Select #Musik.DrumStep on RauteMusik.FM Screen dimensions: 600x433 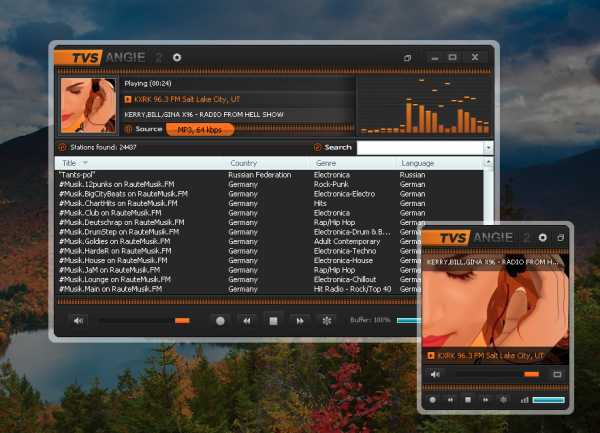(x=236, y=232)
